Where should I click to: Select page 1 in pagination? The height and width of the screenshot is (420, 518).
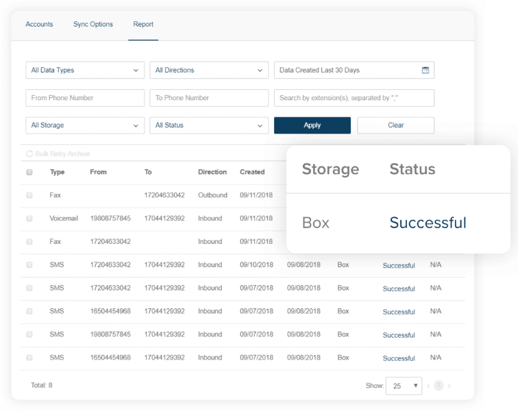(439, 386)
